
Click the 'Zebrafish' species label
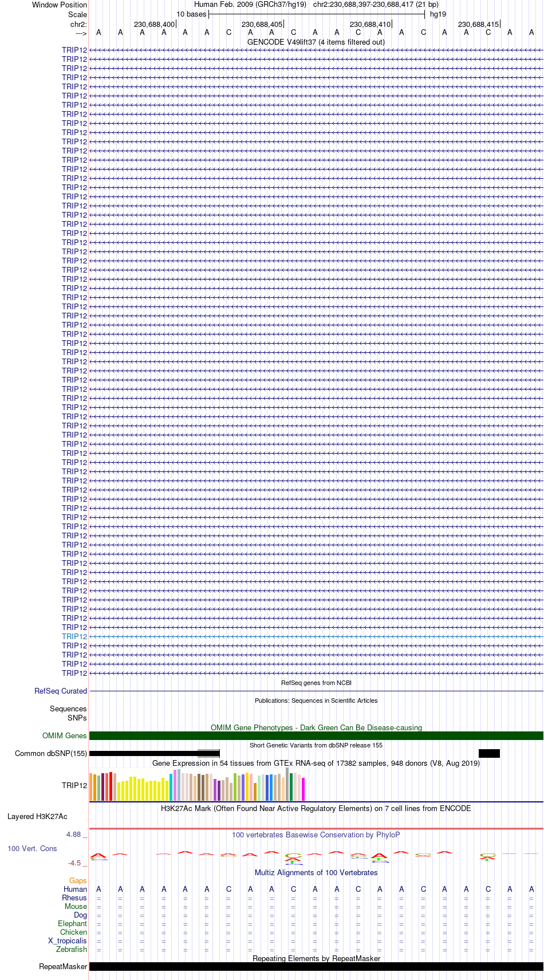click(x=72, y=949)
